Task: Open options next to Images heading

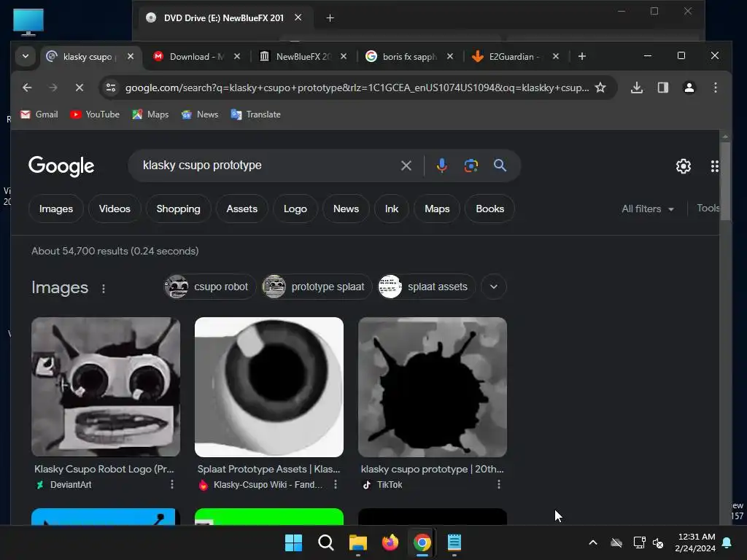Action: [x=104, y=289]
